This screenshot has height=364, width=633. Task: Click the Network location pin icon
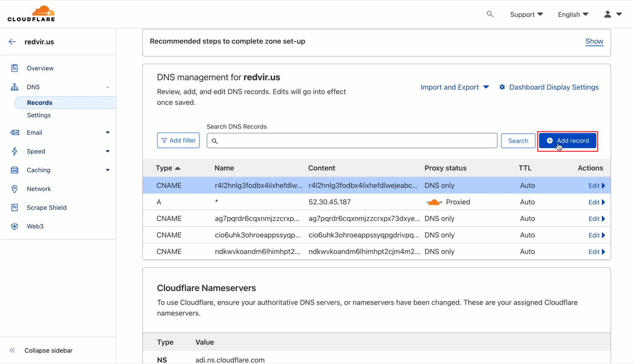pyautogui.click(x=14, y=189)
